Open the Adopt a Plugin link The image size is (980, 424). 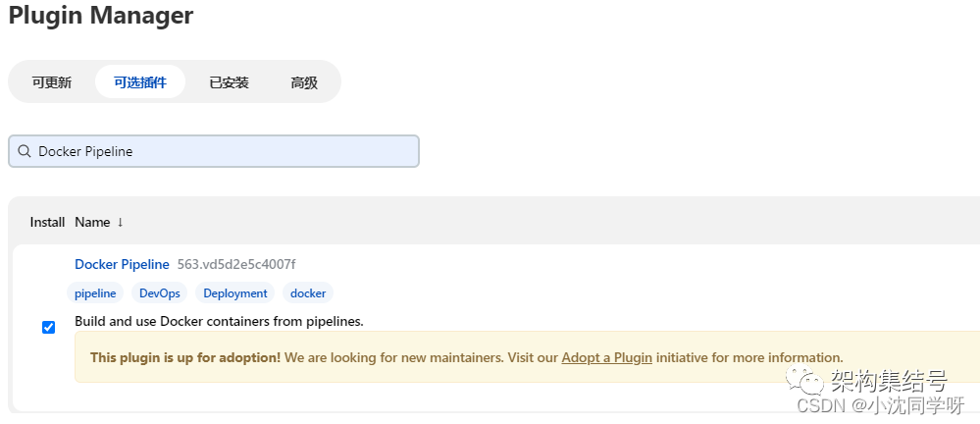point(607,357)
